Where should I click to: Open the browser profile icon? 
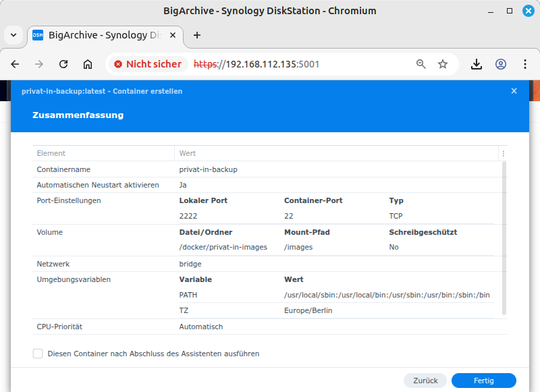(x=501, y=64)
